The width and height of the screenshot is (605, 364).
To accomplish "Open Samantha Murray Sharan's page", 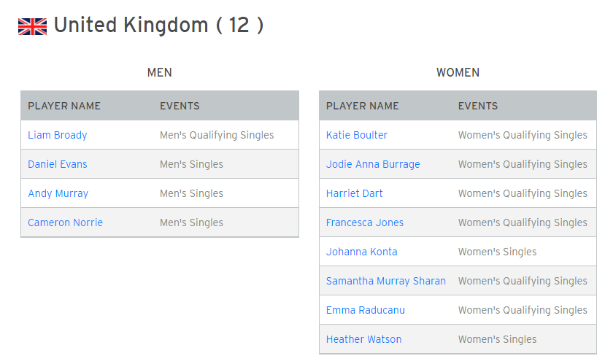I will [x=386, y=281].
